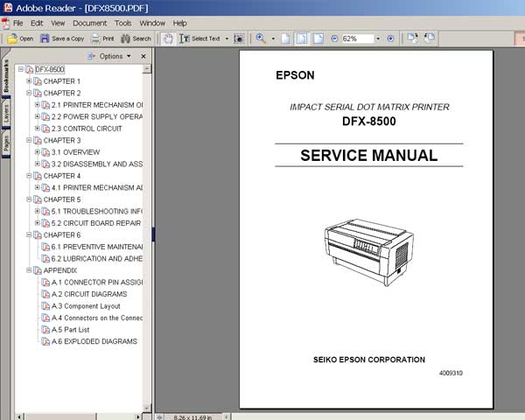Click the 62% zoom percentage field
525x420 pixels.
click(358, 38)
